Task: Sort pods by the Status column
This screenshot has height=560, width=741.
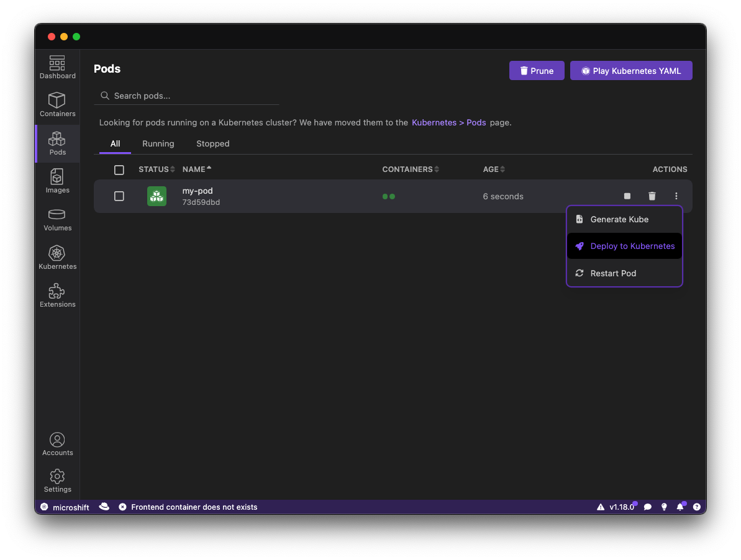Action: 157,169
